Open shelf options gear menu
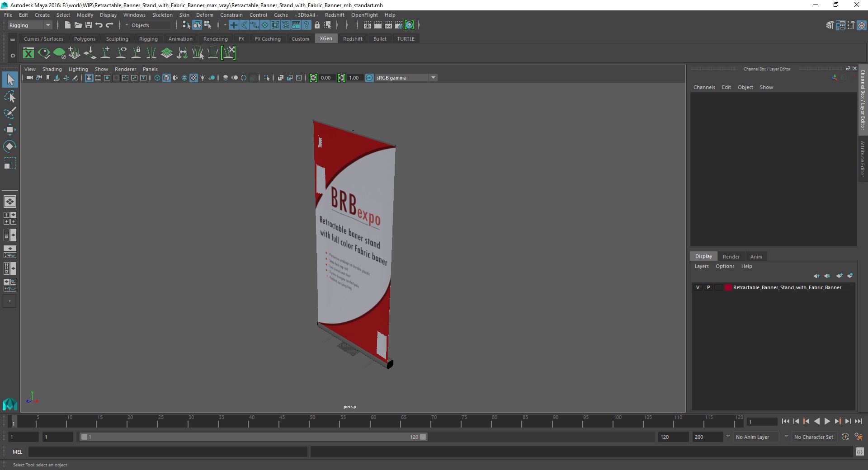Screen dimensions: 868x470 13,56
